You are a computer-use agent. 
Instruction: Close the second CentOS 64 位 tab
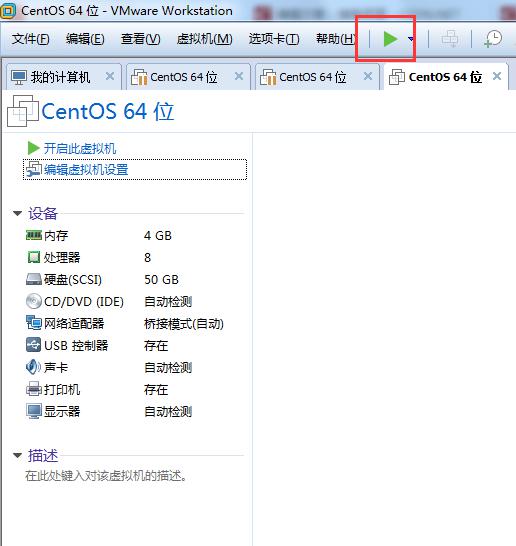point(368,76)
